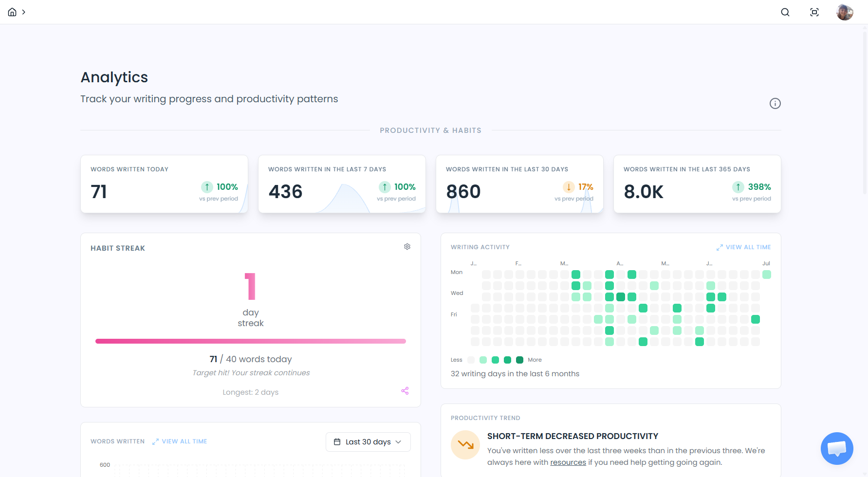Open the user profile avatar
The height and width of the screenshot is (477, 868).
tap(845, 12)
